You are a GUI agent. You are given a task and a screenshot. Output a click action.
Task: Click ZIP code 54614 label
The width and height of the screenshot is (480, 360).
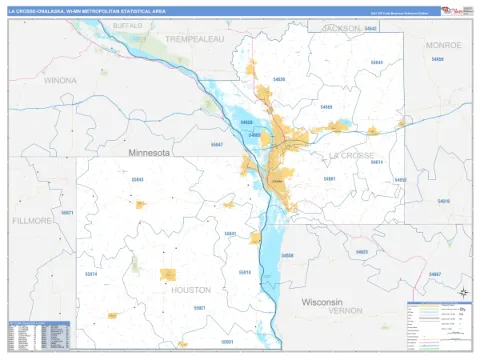pyautogui.click(x=377, y=162)
